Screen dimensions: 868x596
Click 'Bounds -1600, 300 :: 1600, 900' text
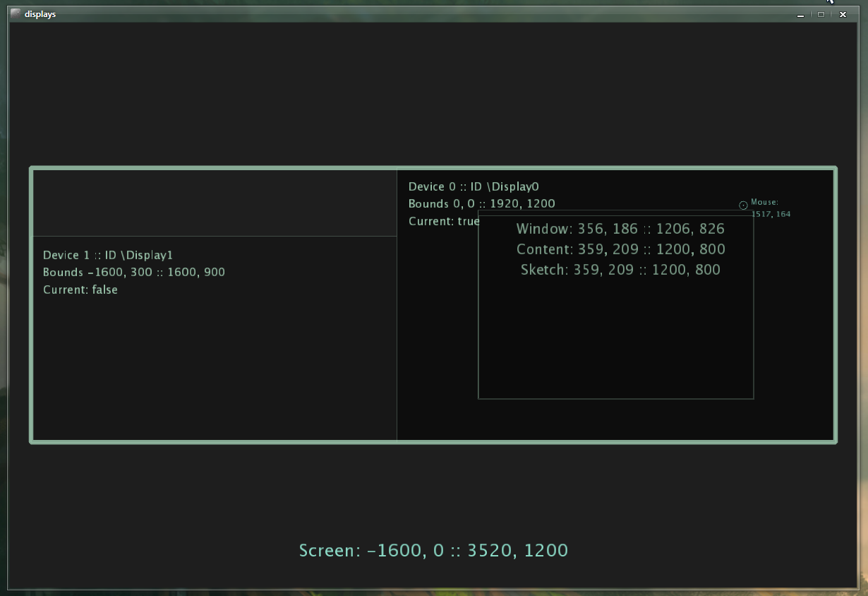click(x=134, y=272)
